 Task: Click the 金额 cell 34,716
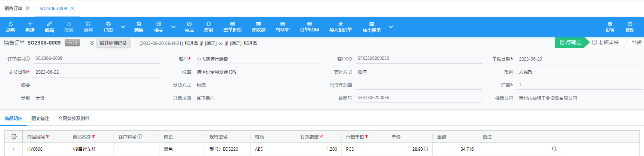tap(455, 149)
